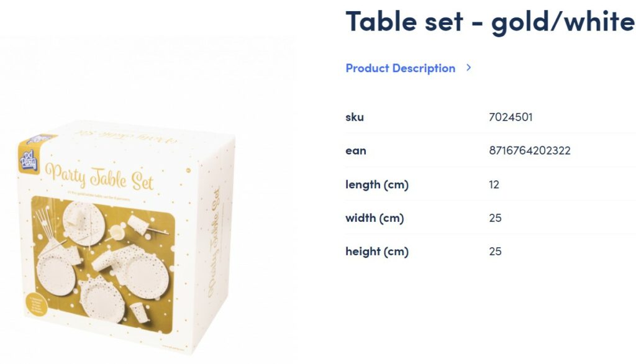Click the sku label
This screenshot has height=364, width=636.
(x=355, y=117)
